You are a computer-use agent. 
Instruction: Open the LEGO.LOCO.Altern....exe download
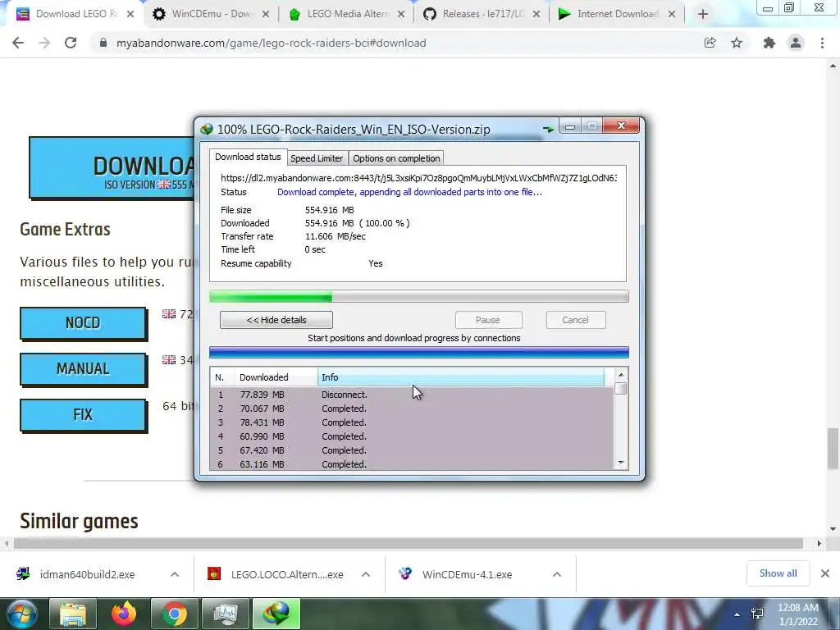[x=287, y=574]
